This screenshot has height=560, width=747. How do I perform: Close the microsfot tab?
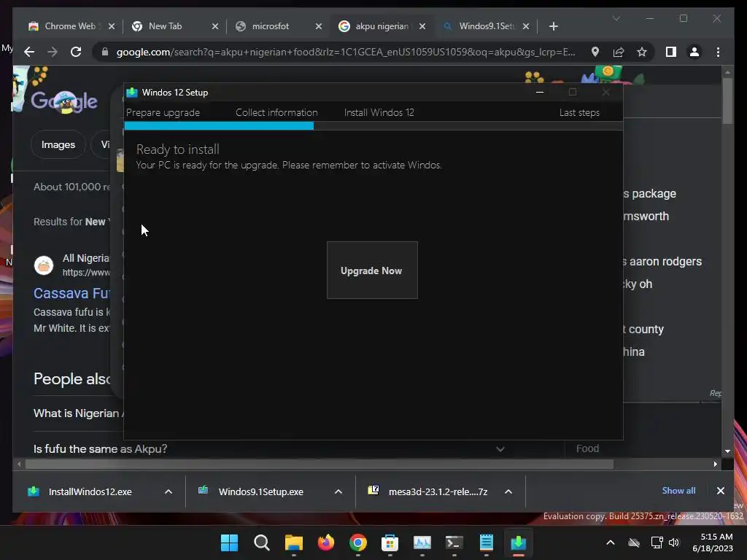pyautogui.click(x=319, y=26)
